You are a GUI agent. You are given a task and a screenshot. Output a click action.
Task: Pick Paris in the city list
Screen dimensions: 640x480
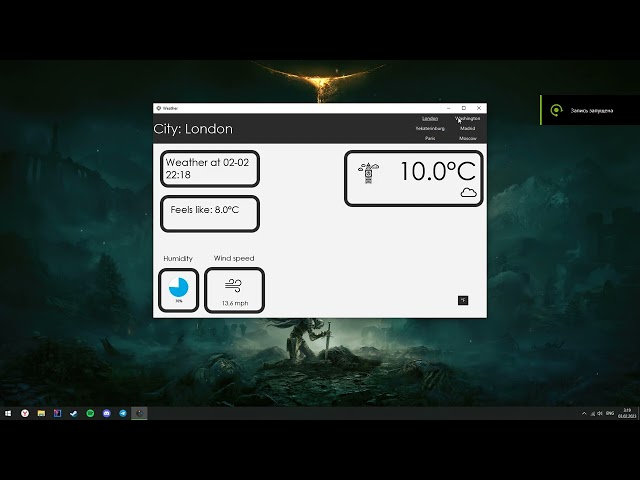[x=430, y=138]
